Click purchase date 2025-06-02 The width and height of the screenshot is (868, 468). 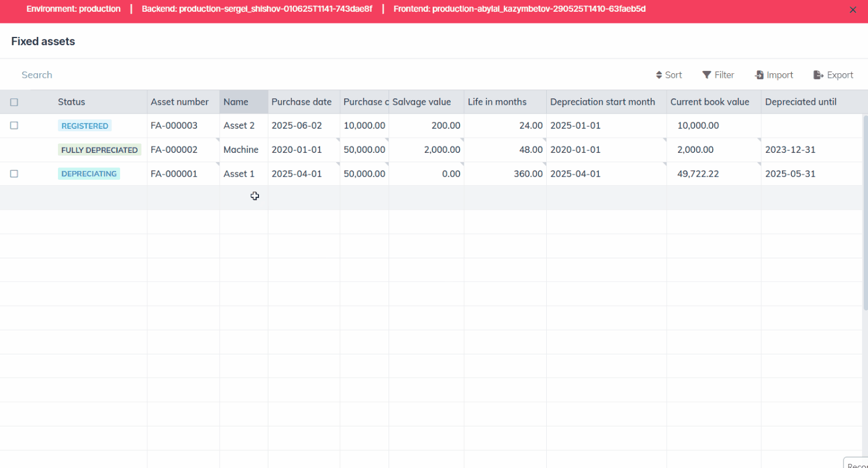[x=297, y=125]
